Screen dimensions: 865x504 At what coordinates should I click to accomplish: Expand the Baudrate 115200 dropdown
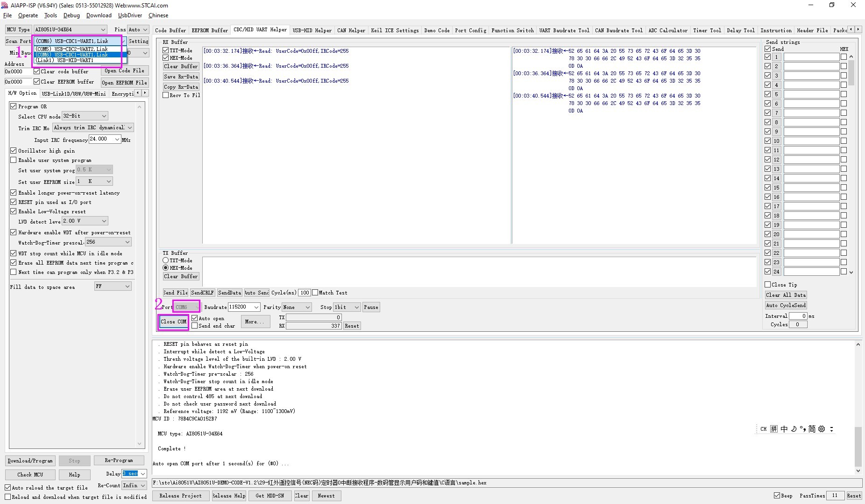256,307
